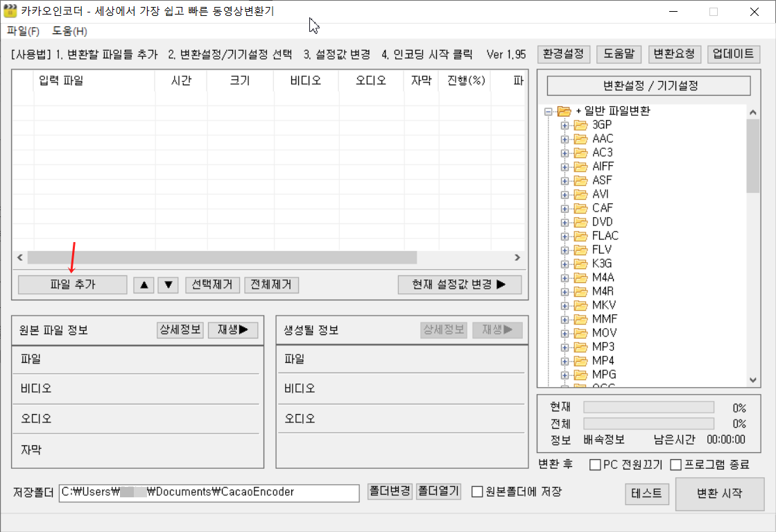This screenshot has height=532, width=776.
Task: Click the 3GP folder icon
Action: click(x=580, y=125)
